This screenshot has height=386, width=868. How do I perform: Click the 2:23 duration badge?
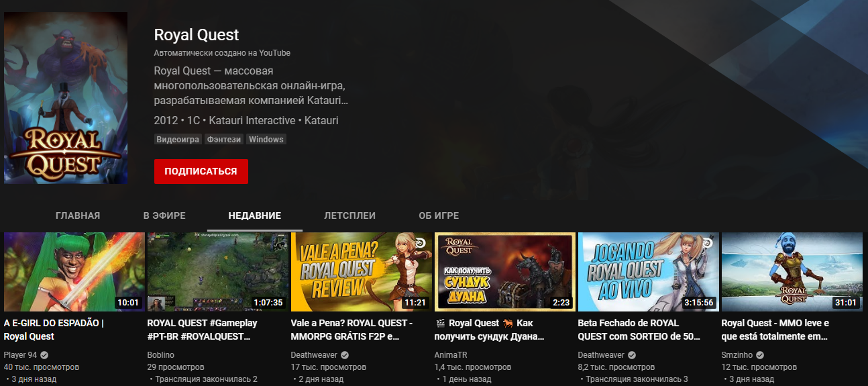pyautogui.click(x=561, y=303)
